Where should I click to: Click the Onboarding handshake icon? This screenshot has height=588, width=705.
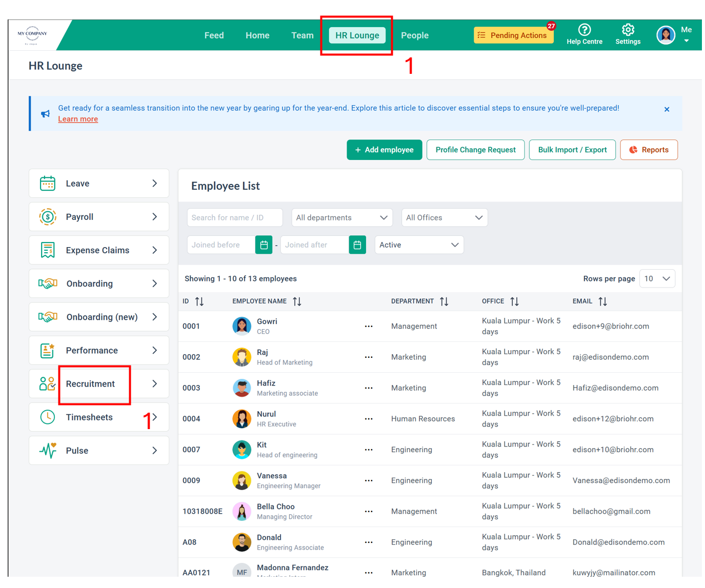47,283
